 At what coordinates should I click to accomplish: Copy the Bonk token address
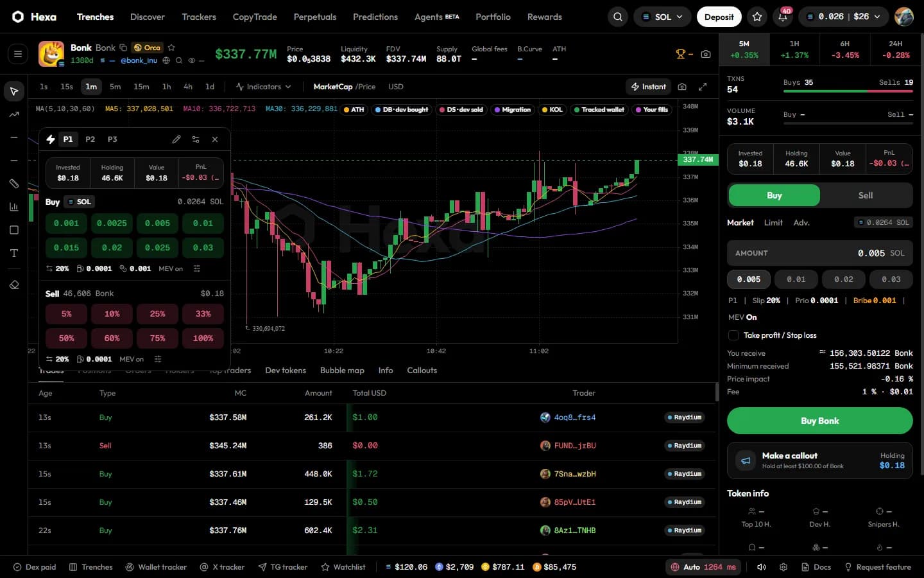pos(123,48)
